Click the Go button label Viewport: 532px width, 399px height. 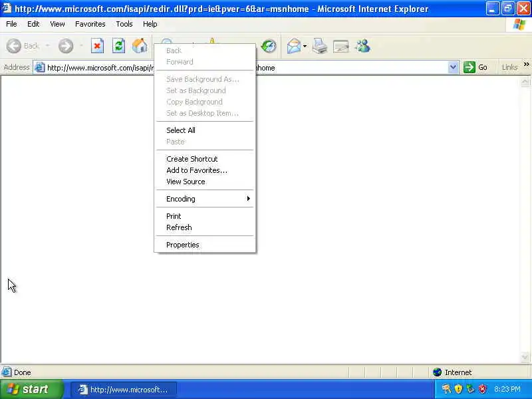point(483,68)
